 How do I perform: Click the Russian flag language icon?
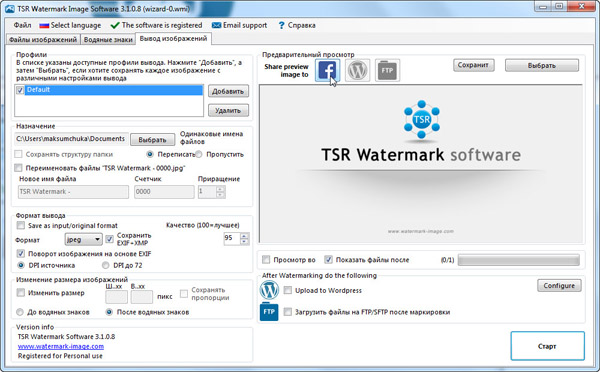pos(44,26)
